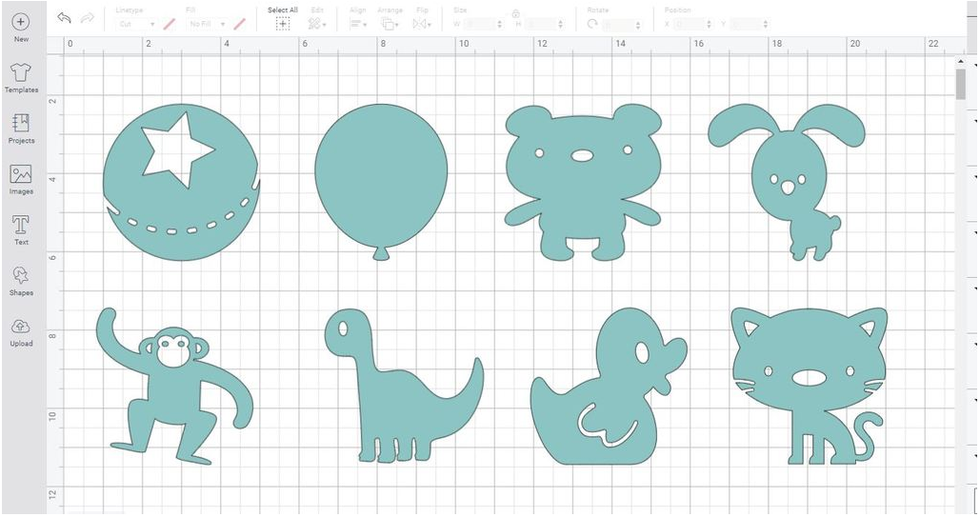Click the Fill color swatch

[x=239, y=24]
